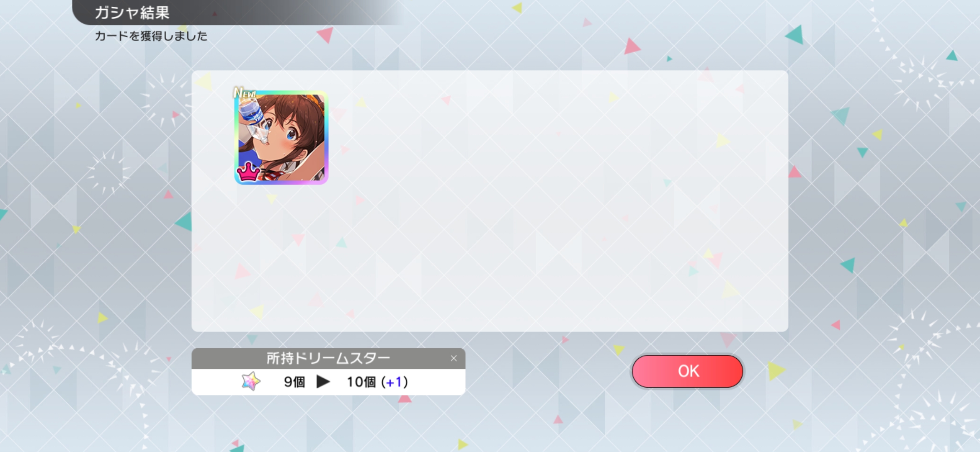This screenshot has height=452, width=980.
Task: Tap the rainbow border of the card
Action: (x=326, y=137)
